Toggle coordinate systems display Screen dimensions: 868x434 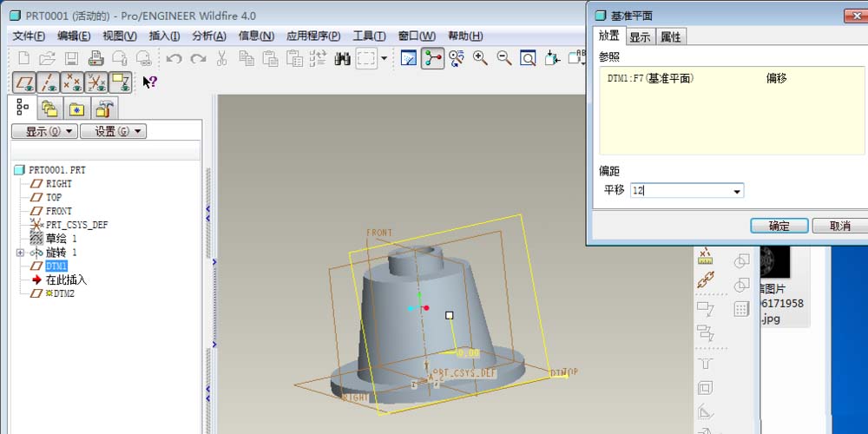point(95,82)
